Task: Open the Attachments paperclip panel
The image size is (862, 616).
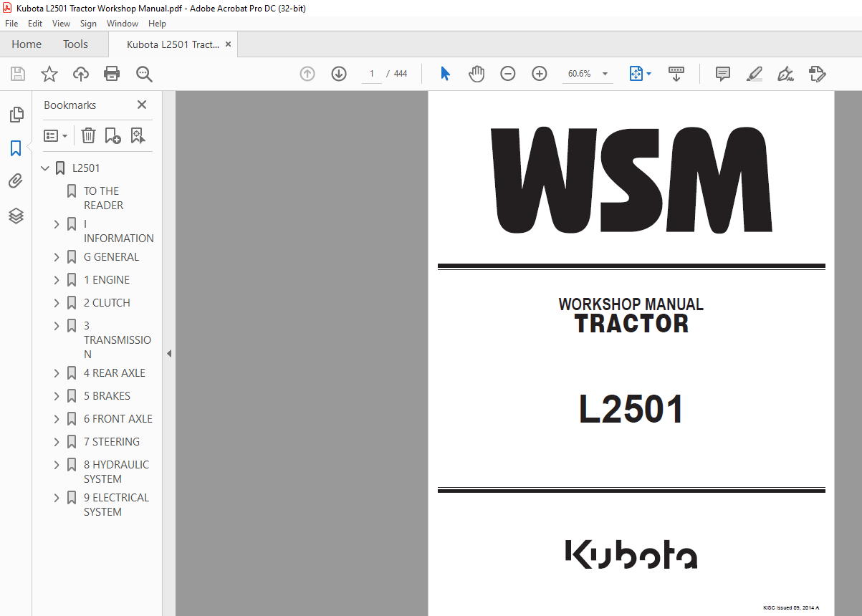Action: 16,181
